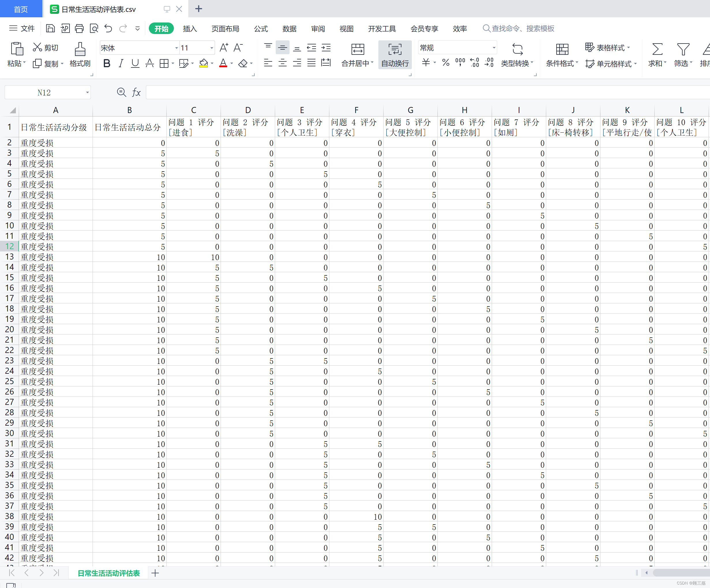Click the Increase Decimal icon

click(x=475, y=63)
